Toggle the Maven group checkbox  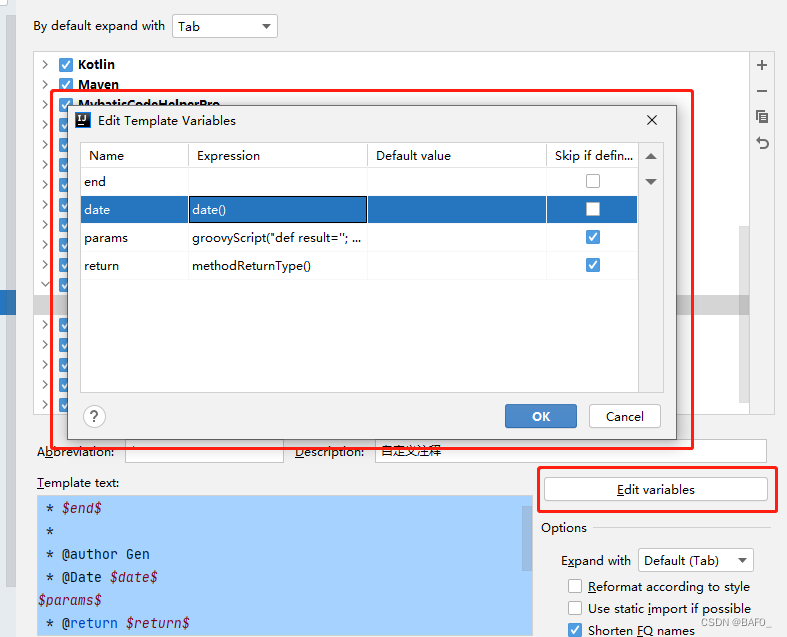point(66,84)
